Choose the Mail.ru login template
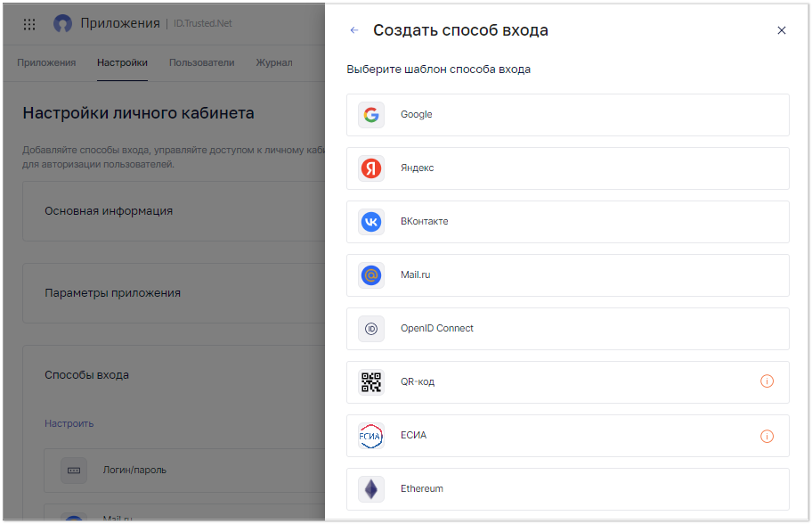Viewport: 812px width, 524px height. 567,275
